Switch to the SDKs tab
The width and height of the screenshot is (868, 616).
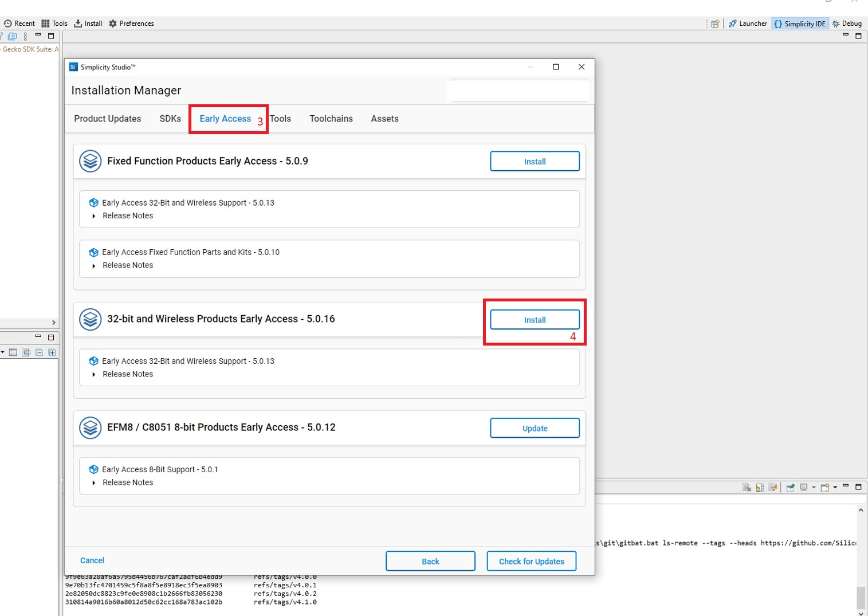pyautogui.click(x=170, y=119)
